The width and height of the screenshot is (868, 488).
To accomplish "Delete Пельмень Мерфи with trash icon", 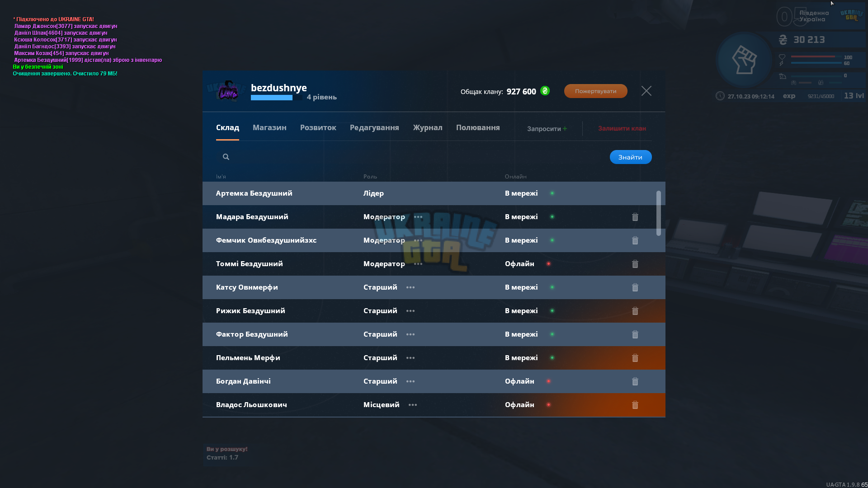I will [635, 358].
